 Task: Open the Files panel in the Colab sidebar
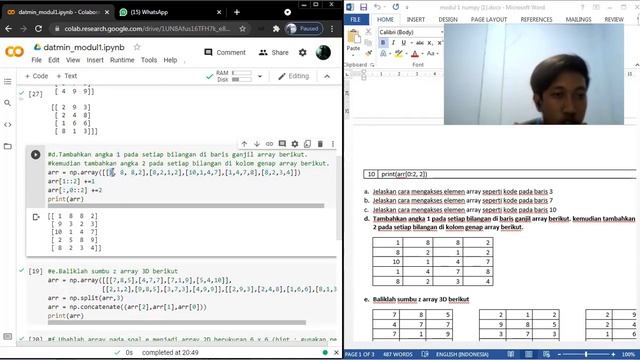pyautogui.click(x=8, y=146)
